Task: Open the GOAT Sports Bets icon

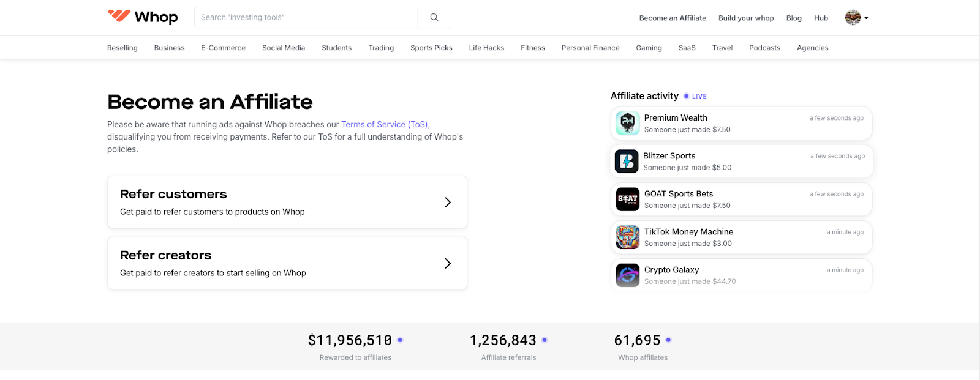Action: [x=627, y=199]
